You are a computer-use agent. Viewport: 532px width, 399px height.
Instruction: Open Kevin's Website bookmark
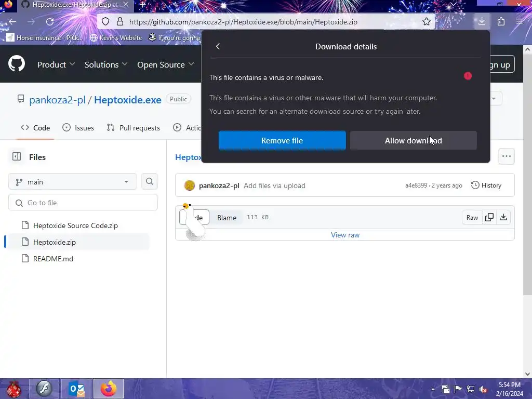(x=116, y=37)
